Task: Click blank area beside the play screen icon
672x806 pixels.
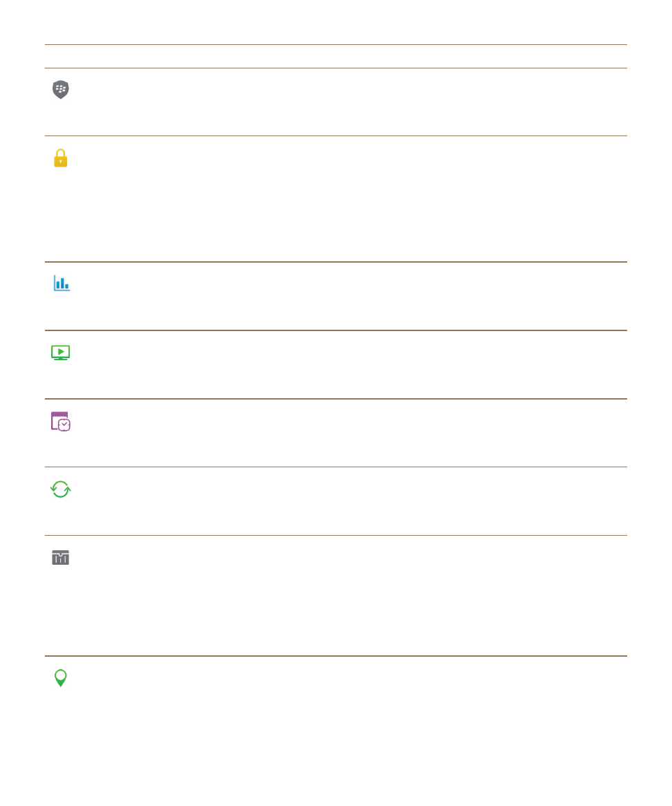Action: [x=350, y=364]
